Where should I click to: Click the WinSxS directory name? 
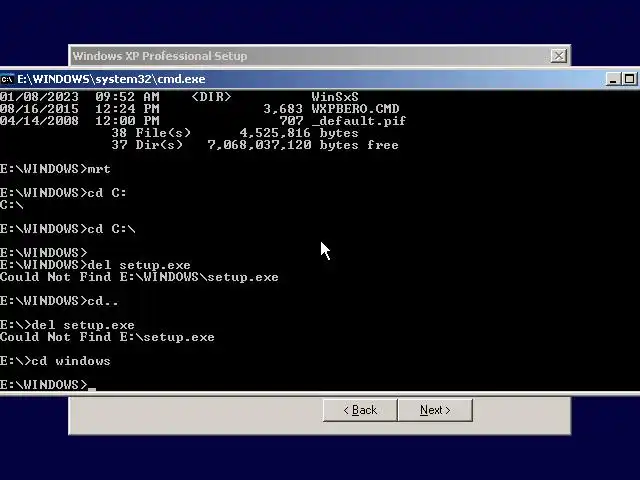[335, 97]
